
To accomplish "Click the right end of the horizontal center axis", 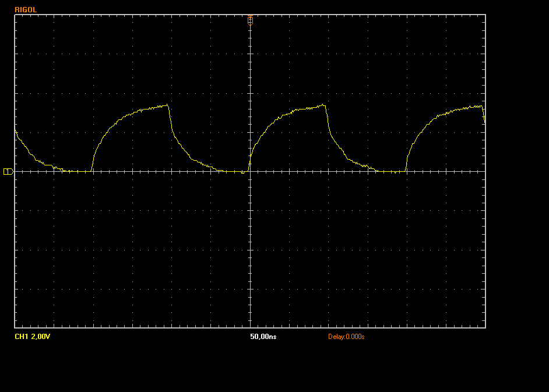I will [484, 171].
